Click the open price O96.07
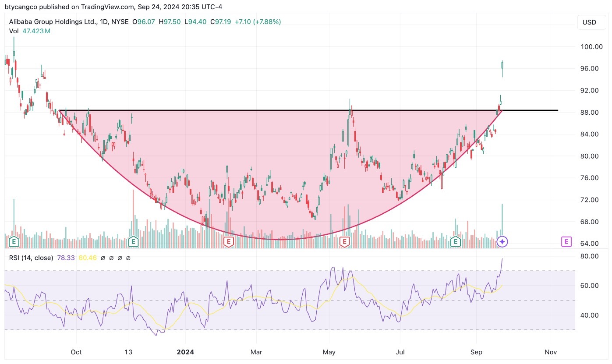The width and height of the screenshot is (612, 364). [144, 21]
